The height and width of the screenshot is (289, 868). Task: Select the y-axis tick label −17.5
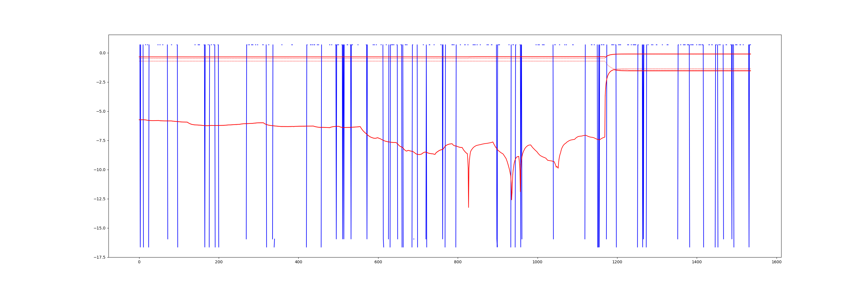[x=100, y=257]
